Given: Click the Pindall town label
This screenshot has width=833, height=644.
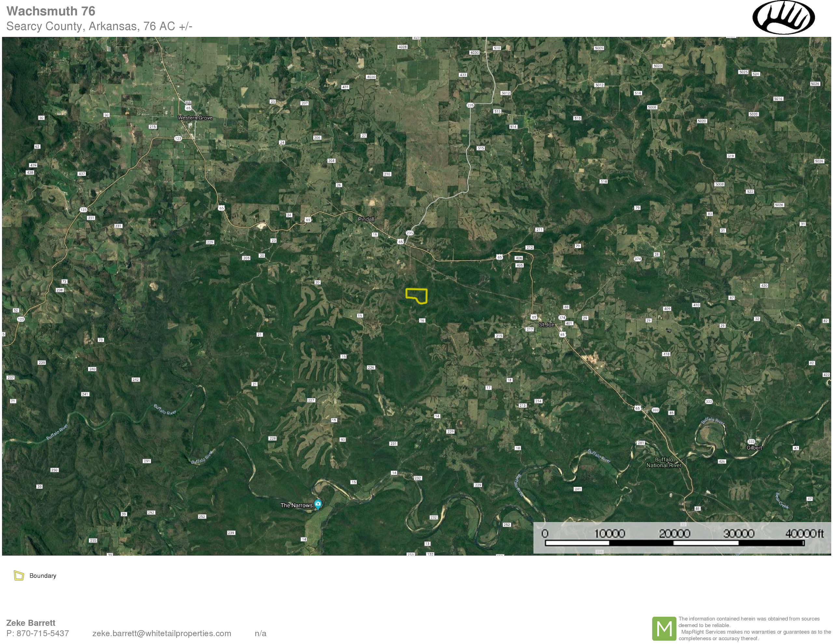Looking at the screenshot, I should coord(366,219).
